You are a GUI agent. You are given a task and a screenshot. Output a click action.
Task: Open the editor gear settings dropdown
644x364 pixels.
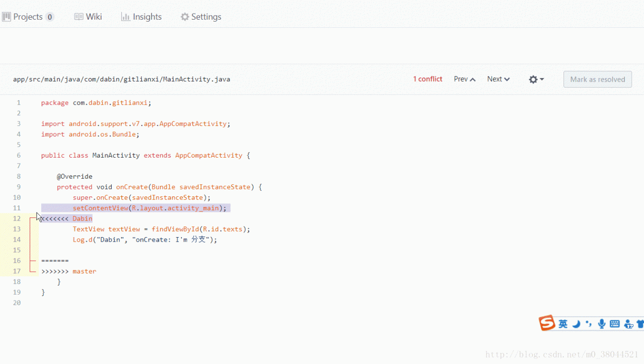[536, 80]
